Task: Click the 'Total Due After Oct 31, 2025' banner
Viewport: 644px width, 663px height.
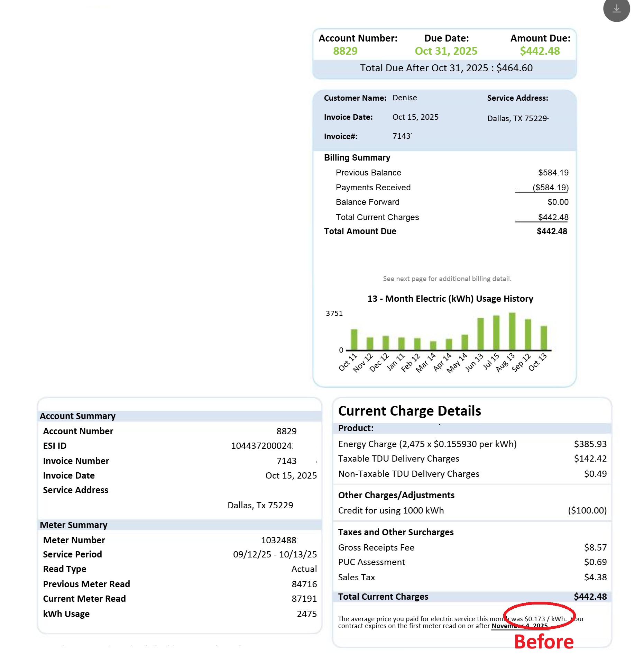Action: tap(446, 68)
